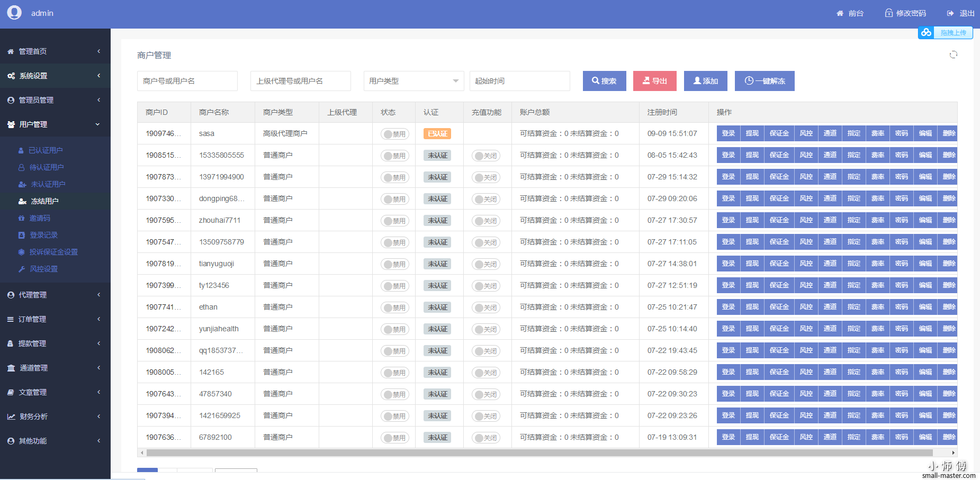Click 登录 button in the sasa row
The width and height of the screenshot is (980, 480).
coord(728,133)
